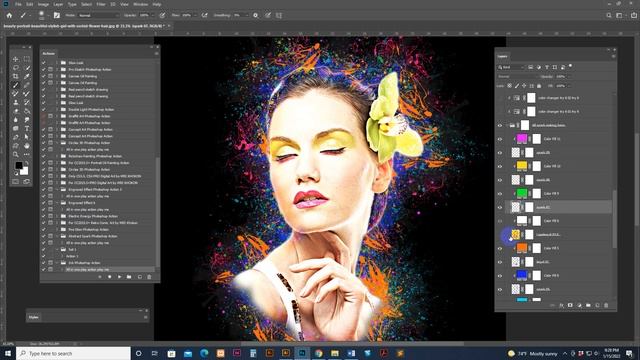Image resolution: width=640 pixels, height=360 pixels.
Task: Hide the yellow Color Fill layer
Action: 500,167
